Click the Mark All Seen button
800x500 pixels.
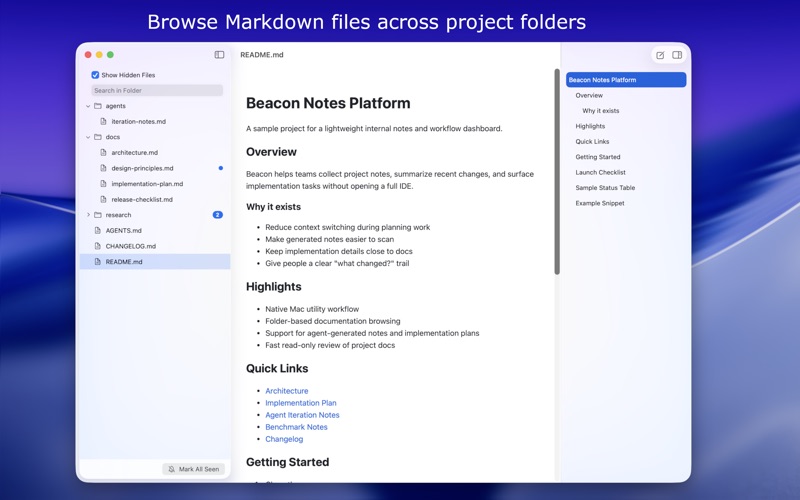[x=194, y=469]
